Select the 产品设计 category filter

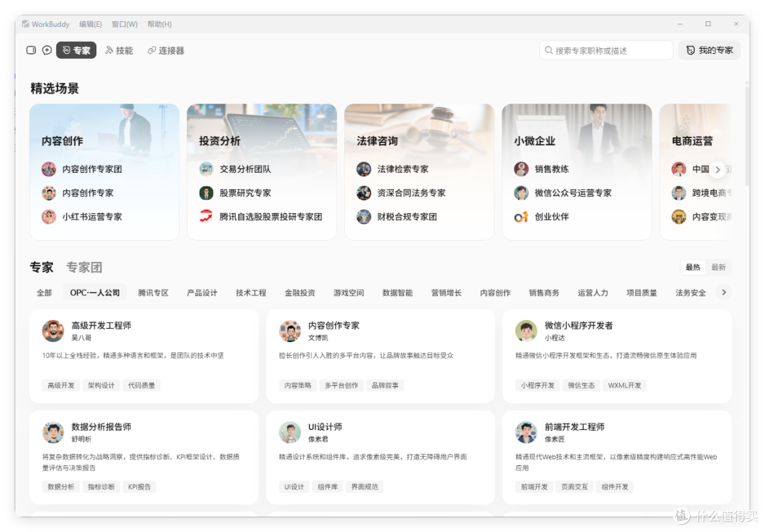[202, 293]
